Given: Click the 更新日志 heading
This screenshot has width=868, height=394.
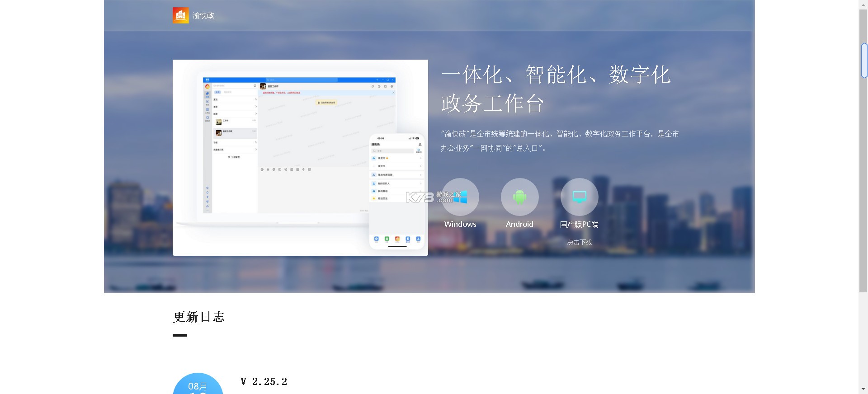Looking at the screenshot, I should point(199,317).
